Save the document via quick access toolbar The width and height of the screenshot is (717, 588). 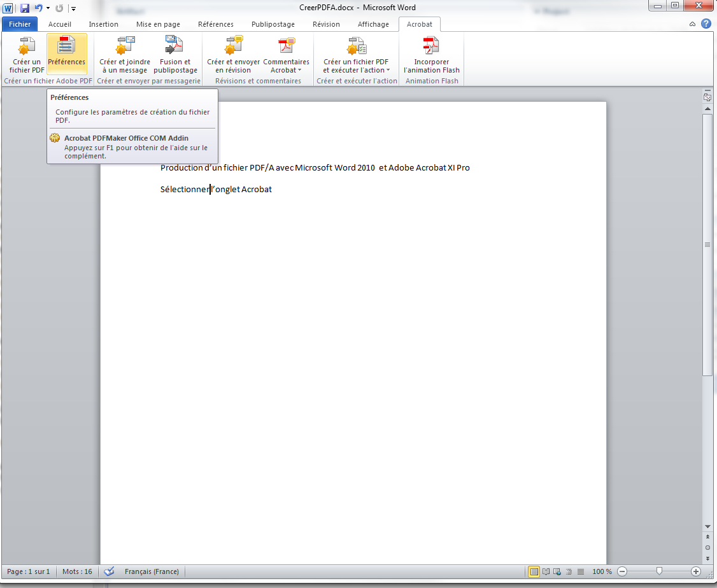pos(24,8)
